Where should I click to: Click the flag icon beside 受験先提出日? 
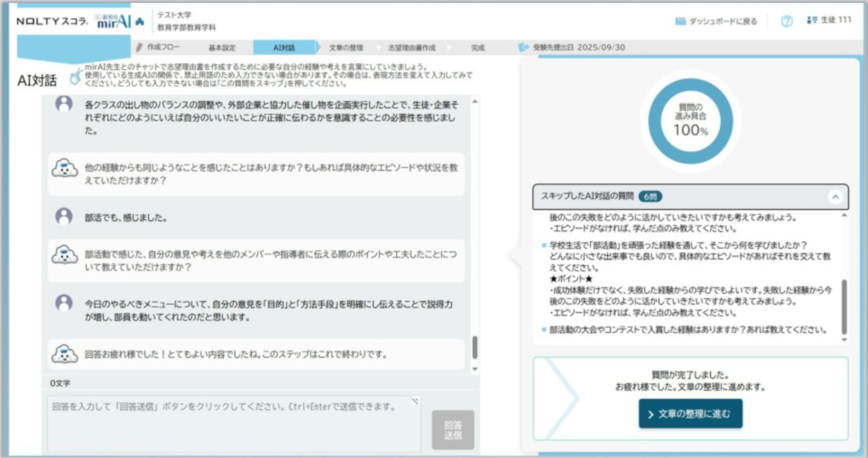click(x=523, y=48)
